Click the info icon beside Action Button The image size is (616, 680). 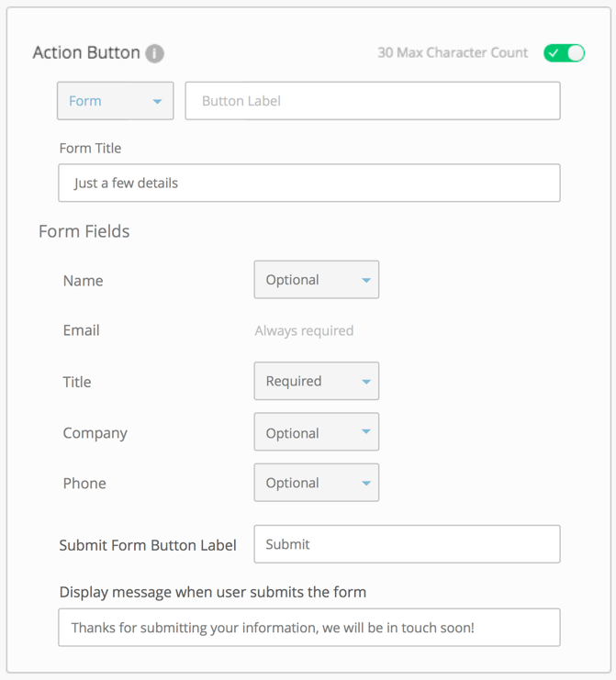(155, 53)
